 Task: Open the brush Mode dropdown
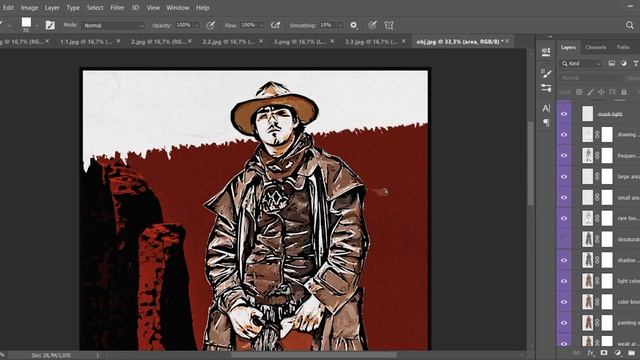[x=113, y=25]
